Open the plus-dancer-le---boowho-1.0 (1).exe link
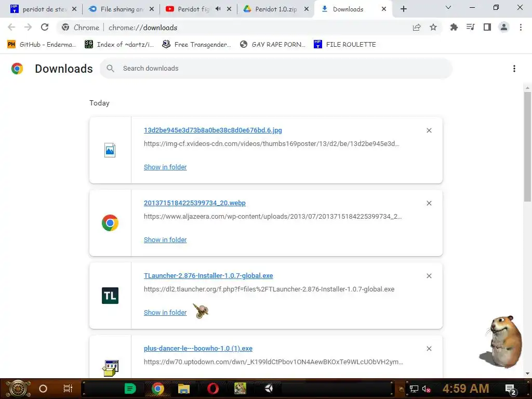Viewport: 532px width, 399px height. click(x=198, y=349)
